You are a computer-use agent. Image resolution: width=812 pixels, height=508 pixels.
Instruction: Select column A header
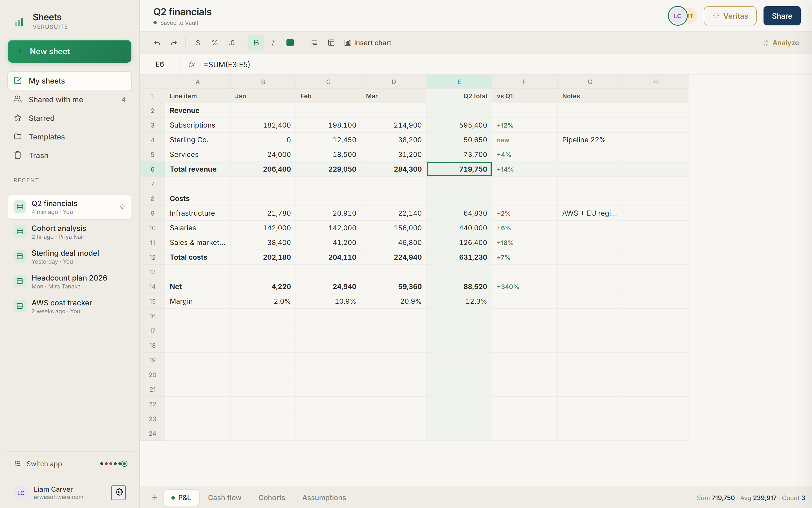(197, 82)
